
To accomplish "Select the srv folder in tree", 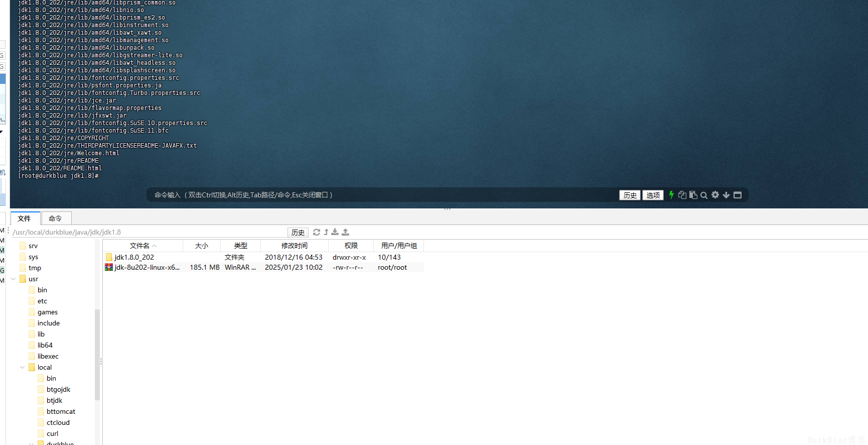I will [33, 246].
